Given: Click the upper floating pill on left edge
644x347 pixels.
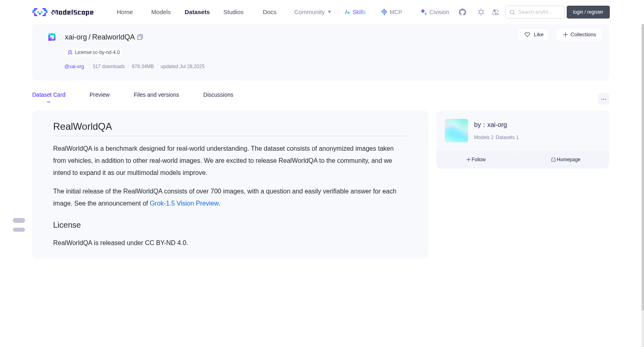Looking at the screenshot, I should tap(19, 220).
